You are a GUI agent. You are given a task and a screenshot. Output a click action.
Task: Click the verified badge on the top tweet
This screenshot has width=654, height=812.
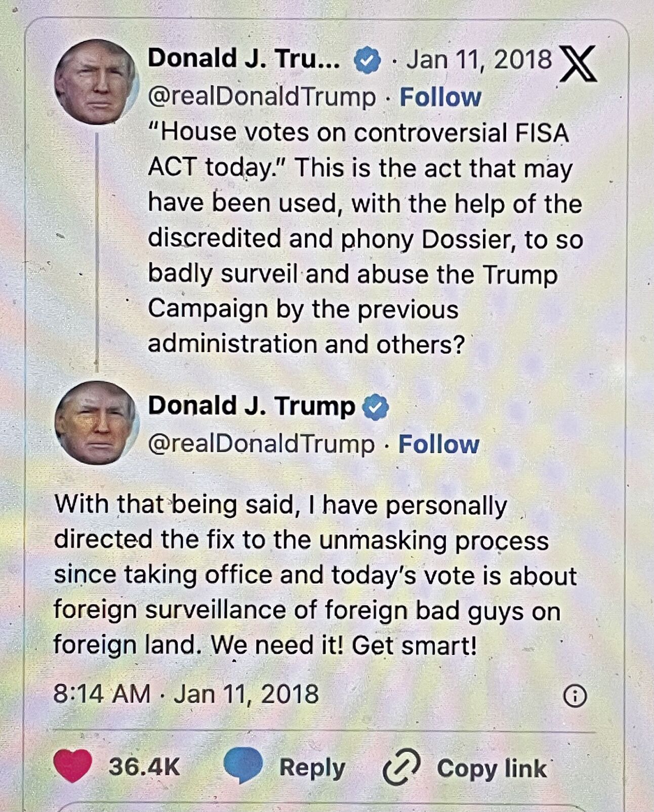pos(367,60)
